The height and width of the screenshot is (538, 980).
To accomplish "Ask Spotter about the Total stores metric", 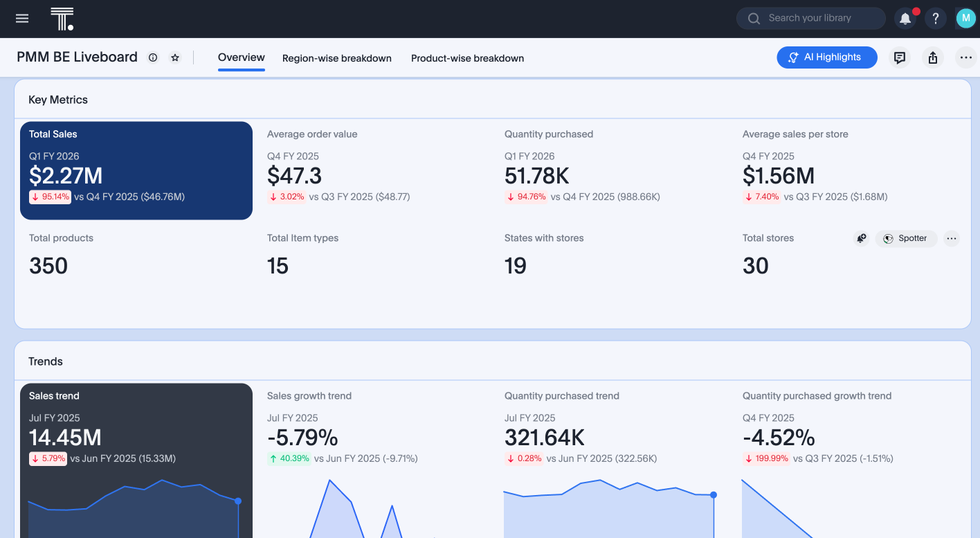I will (x=905, y=238).
